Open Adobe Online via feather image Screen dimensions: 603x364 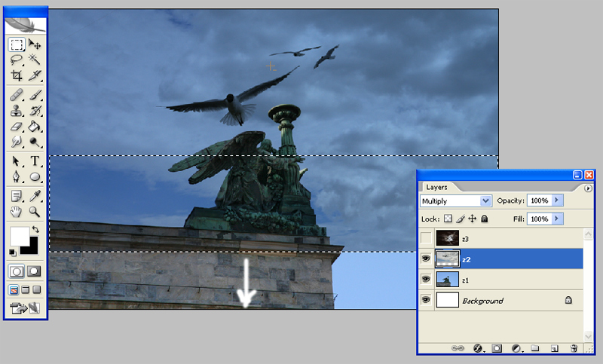click(26, 26)
